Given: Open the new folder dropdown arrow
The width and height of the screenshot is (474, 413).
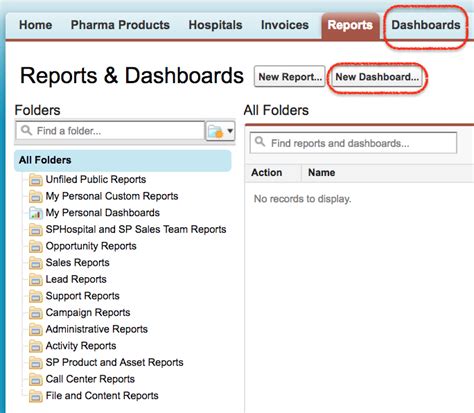Looking at the screenshot, I should click(x=230, y=131).
